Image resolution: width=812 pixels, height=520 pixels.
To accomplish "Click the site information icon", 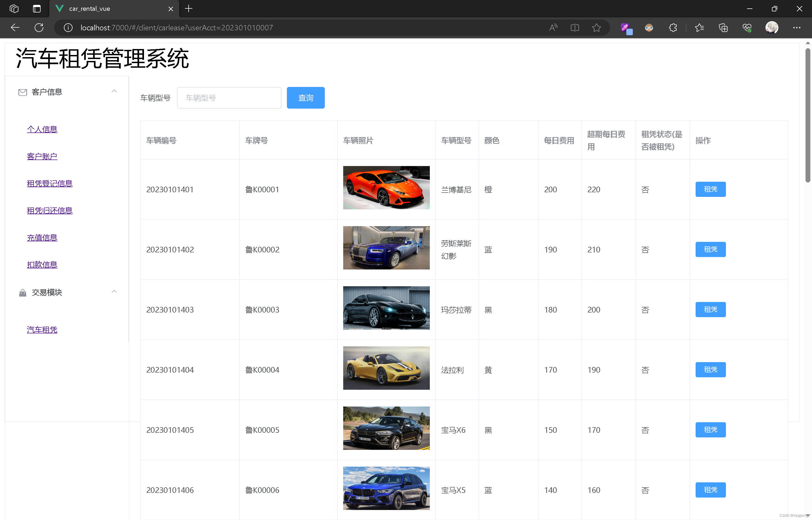I will click(x=68, y=28).
